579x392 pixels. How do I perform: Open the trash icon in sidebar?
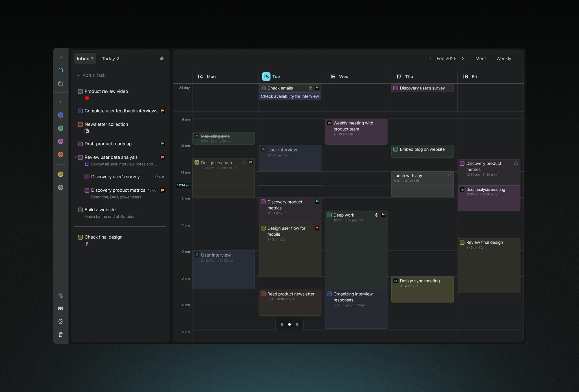[x=61, y=335]
